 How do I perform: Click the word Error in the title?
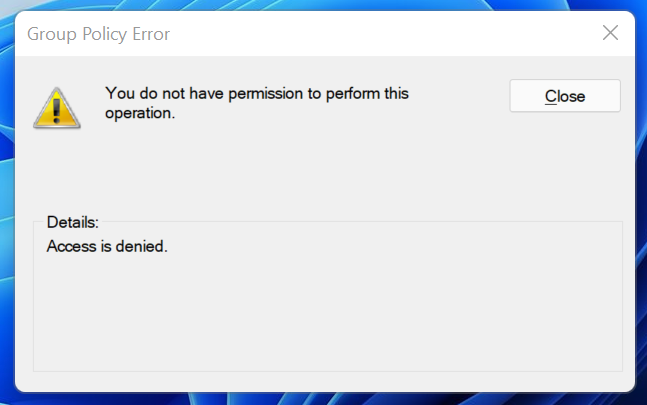pyautogui.click(x=150, y=34)
